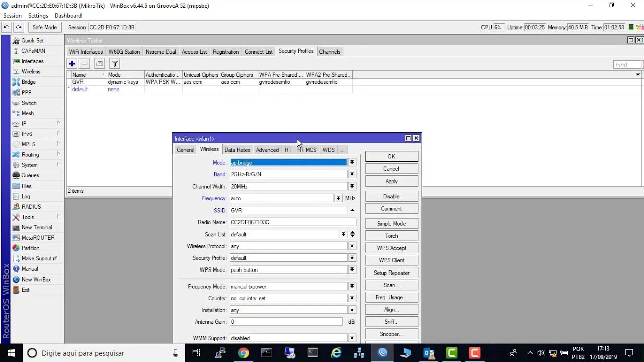Click OK in Interface wlan1 dialog
This screenshot has width=644, height=362.
coord(391,156)
